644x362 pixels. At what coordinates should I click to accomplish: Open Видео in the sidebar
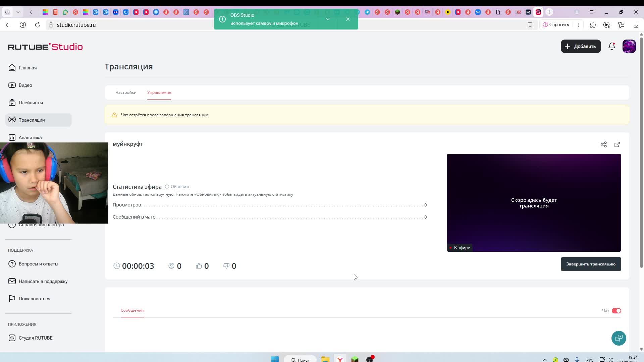tap(25, 85)
